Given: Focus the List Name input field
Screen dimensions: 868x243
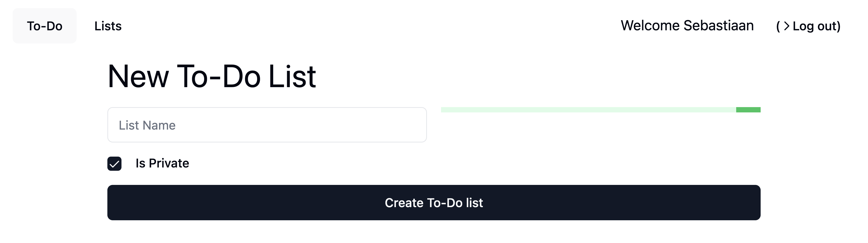Looking at the screenshot, I should click(267, 125).
